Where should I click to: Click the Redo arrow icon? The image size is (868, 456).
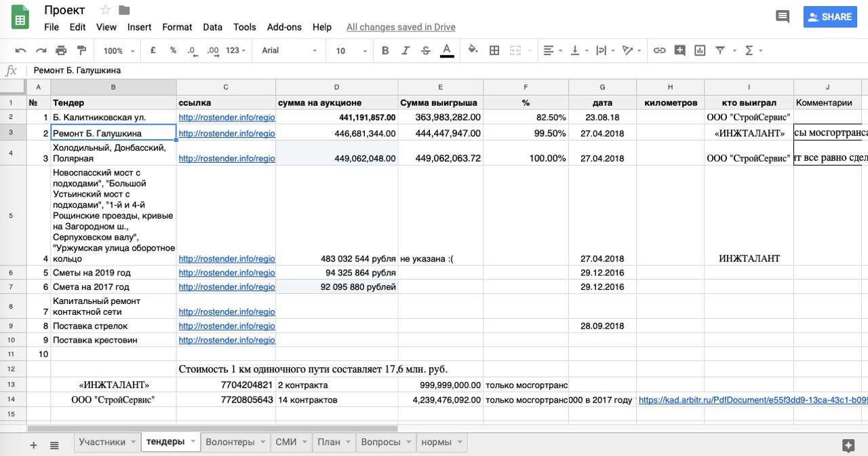tap(41, 50)
